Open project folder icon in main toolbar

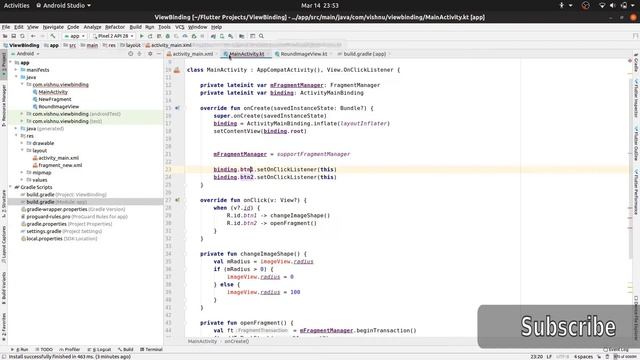pos(5,36)
